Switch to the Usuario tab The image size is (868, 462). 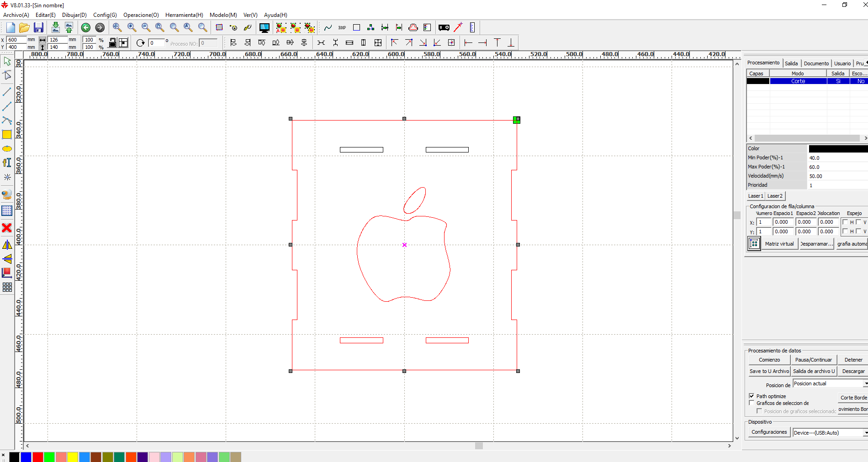point(842,63)
